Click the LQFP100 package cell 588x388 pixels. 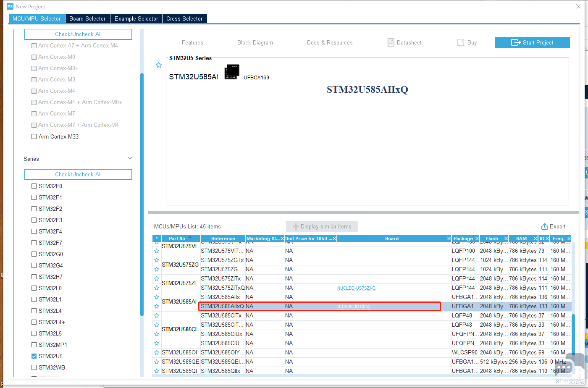[x=465, y=251]
